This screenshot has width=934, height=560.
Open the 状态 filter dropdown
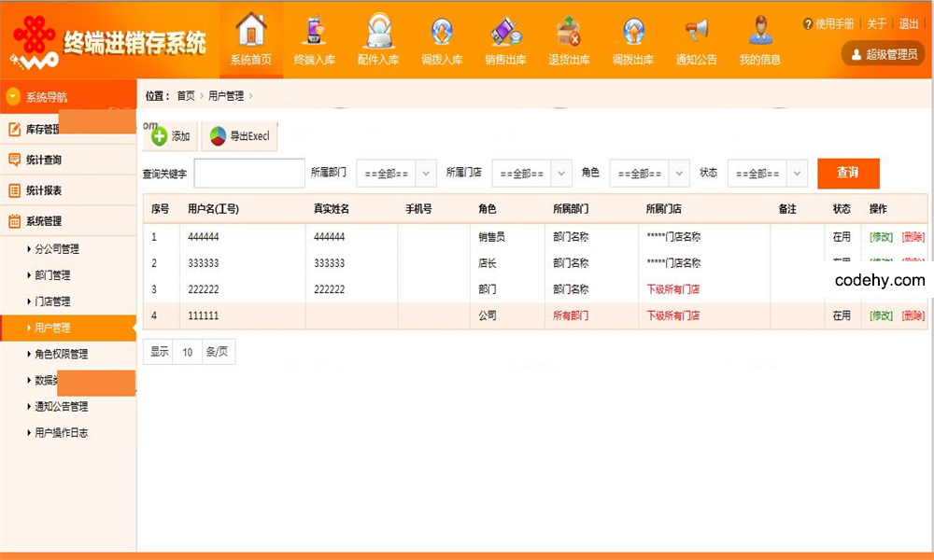click(768, 174)
